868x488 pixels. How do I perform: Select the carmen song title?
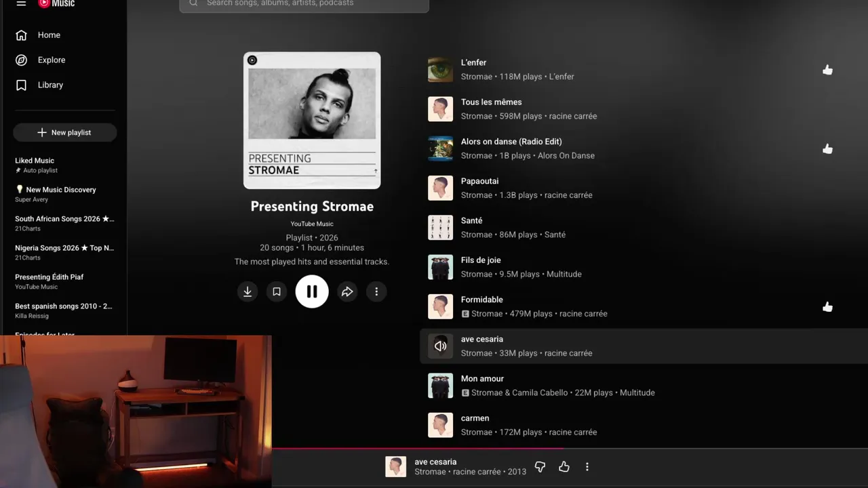[475, 418]
